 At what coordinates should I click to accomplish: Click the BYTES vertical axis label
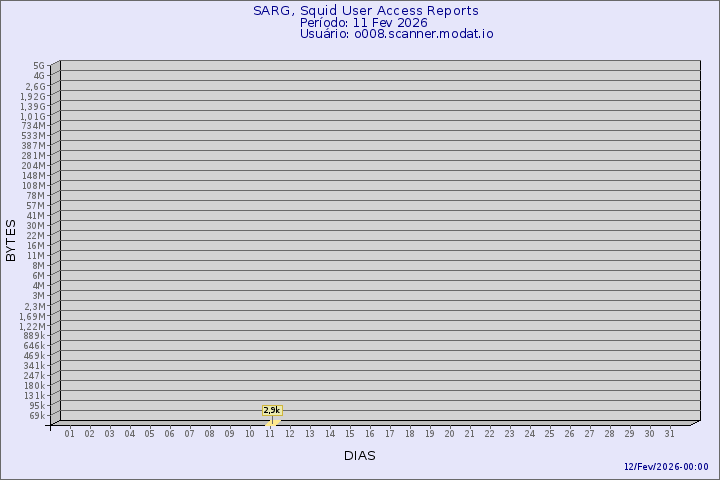click(x=11, y=240)
